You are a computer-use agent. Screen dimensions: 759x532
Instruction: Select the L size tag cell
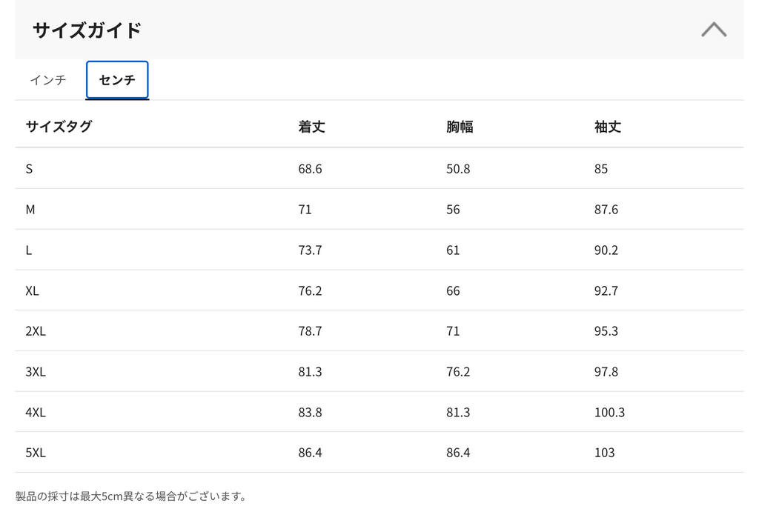(29, 250)
